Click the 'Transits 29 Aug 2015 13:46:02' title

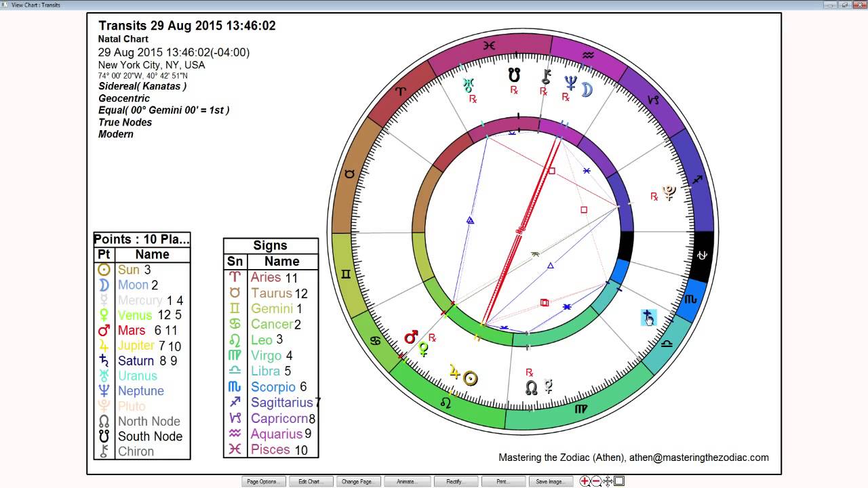187,26
